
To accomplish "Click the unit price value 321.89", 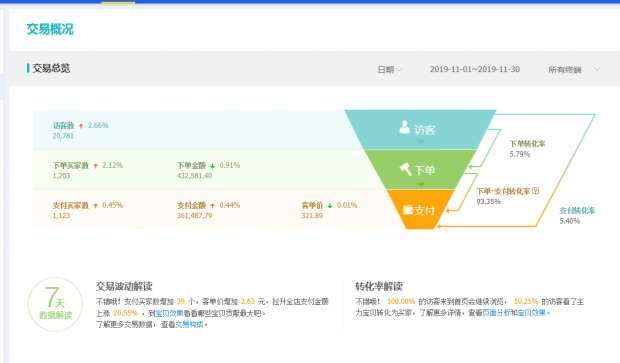I will point(312,216).
